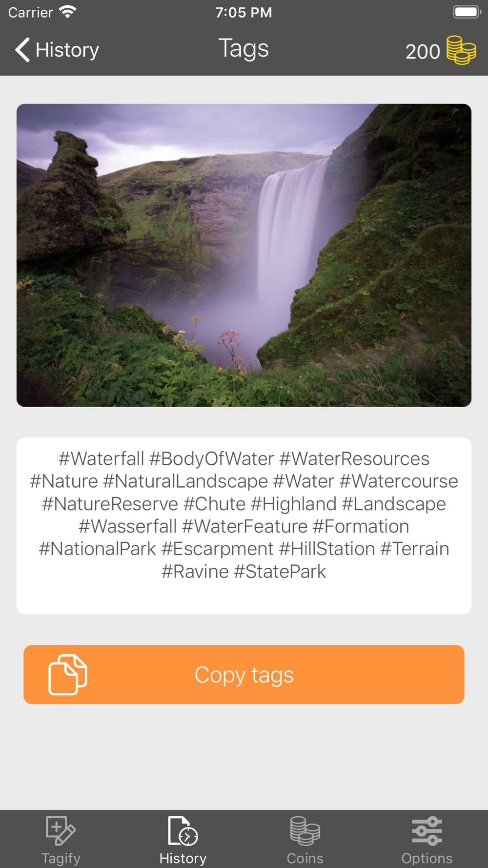Open the Coins stack tab icon

tap(305, 830)
